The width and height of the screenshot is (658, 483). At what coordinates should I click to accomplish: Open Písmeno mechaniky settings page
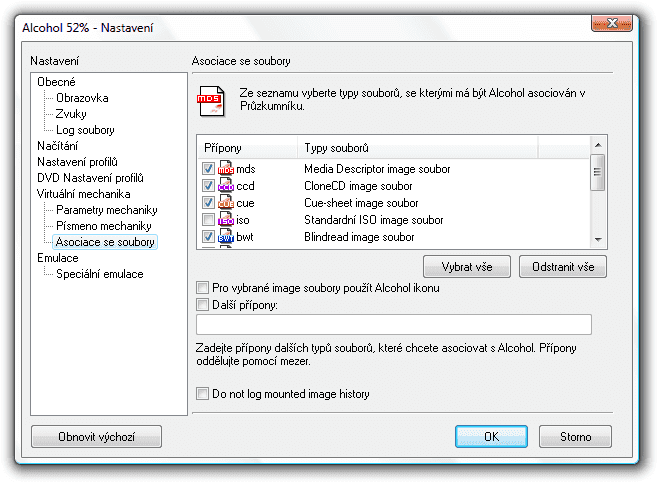tap(104, 226)
